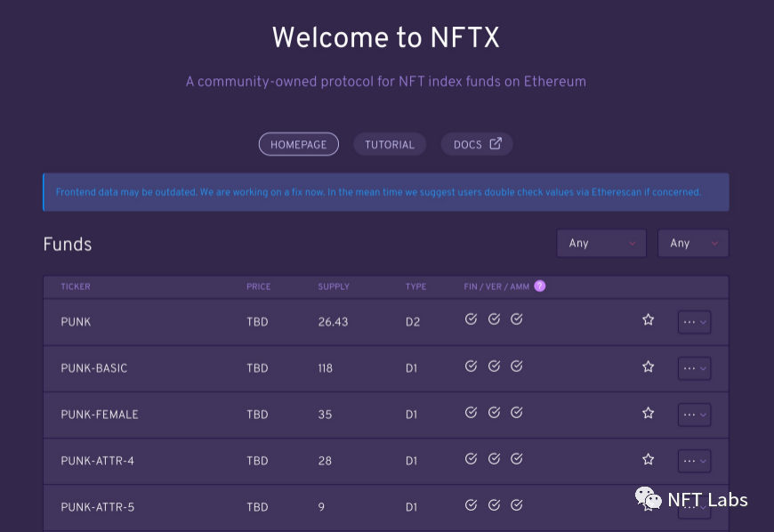Click the AMM check icon in PUNK-BASIC row
Image resolution: width=774 pixels, height=532 pixels.
(x=517, y=367)
